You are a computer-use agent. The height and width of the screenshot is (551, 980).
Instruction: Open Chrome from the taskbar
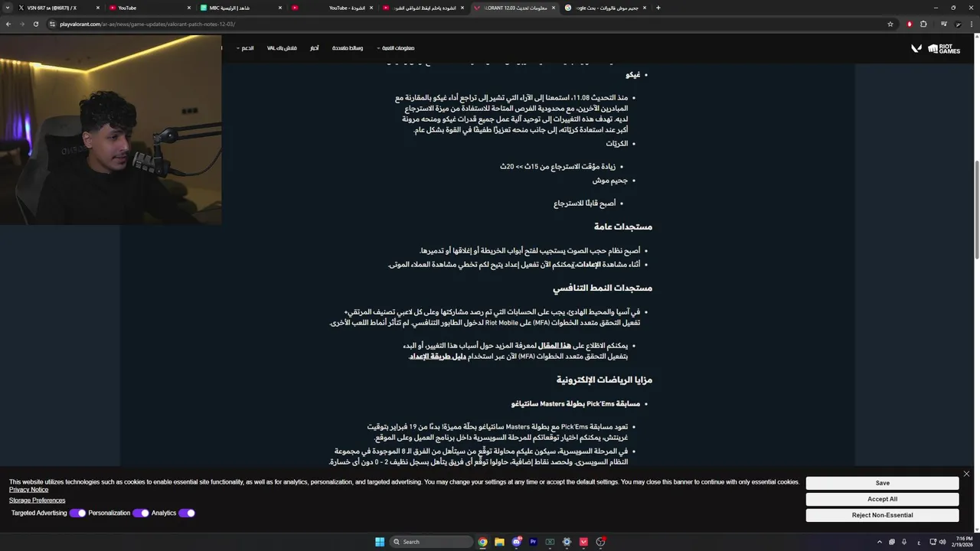[482, 542]
